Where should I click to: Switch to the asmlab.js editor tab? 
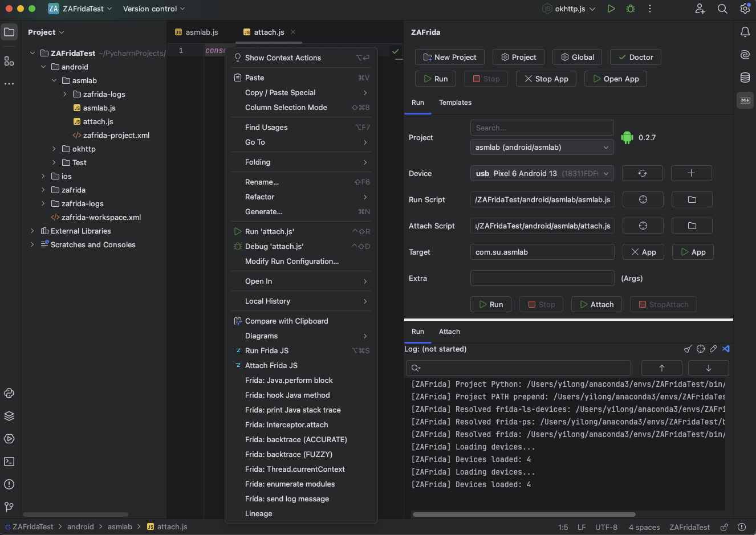pyautogui.click(x=197, y=32)
